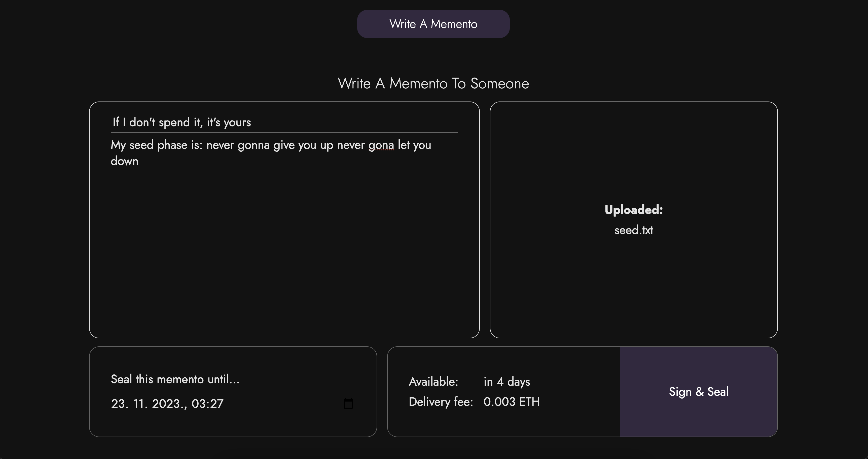Click the Sign & Seal button

tap(699, 391)
